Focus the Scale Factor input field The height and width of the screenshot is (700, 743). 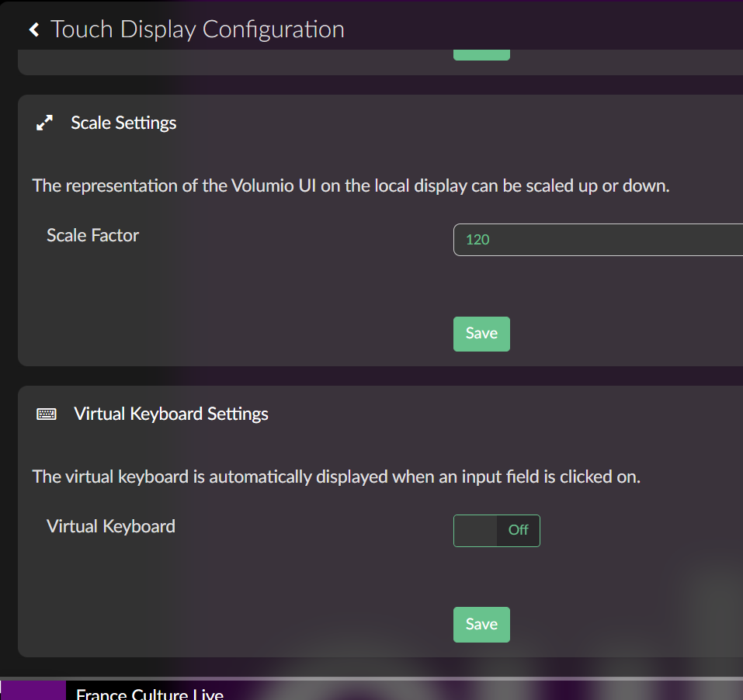(x=598, y=240)
